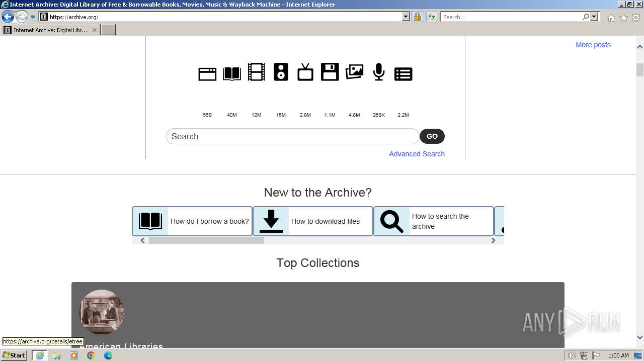Image resolution: width=644 pixels, height=362 pixels.
Task: Click the browser address bar URL
Action: tap(225, 17)
